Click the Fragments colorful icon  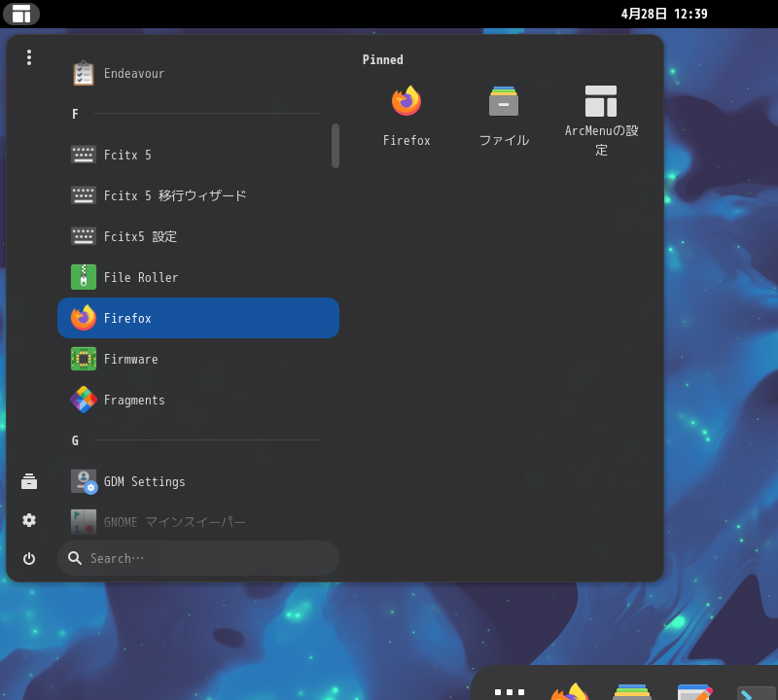point(84,400)
